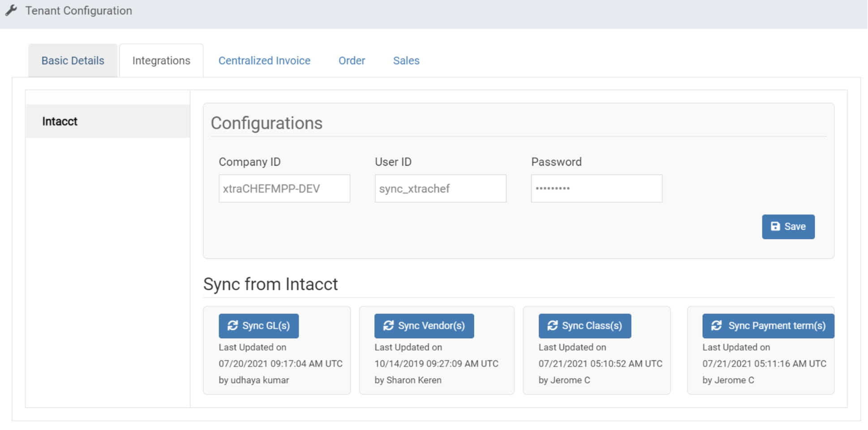Go to the Order tab
Screen dimensions: 868x430
352,60
